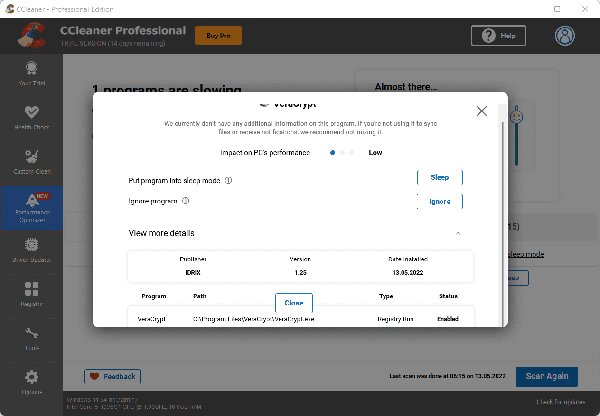The image size is (600, 416).
Task: Open Tools in the sidebar
Action: [x=32, y=339]
